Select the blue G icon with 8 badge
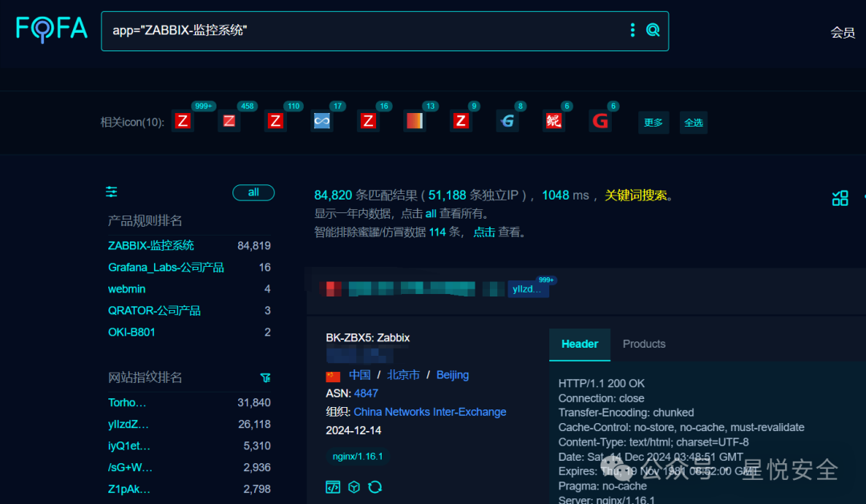This screenshot has height=504, width=866. [508, 121]
